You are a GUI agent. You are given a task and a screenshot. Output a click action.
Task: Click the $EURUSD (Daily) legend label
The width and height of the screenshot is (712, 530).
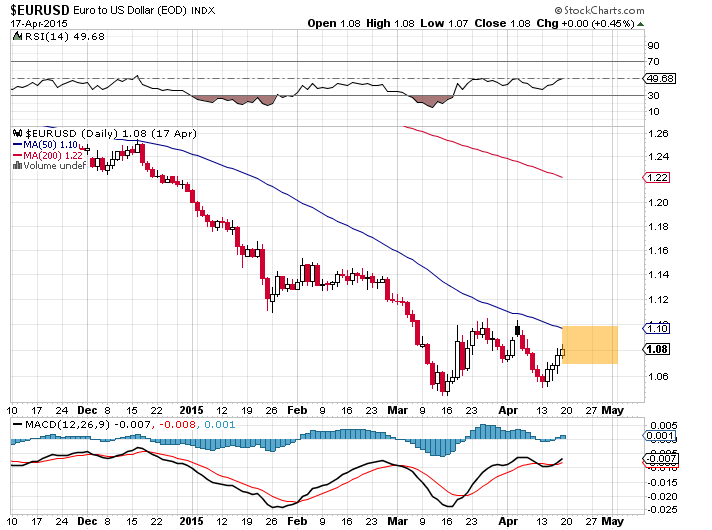click(x=67, y=133)
